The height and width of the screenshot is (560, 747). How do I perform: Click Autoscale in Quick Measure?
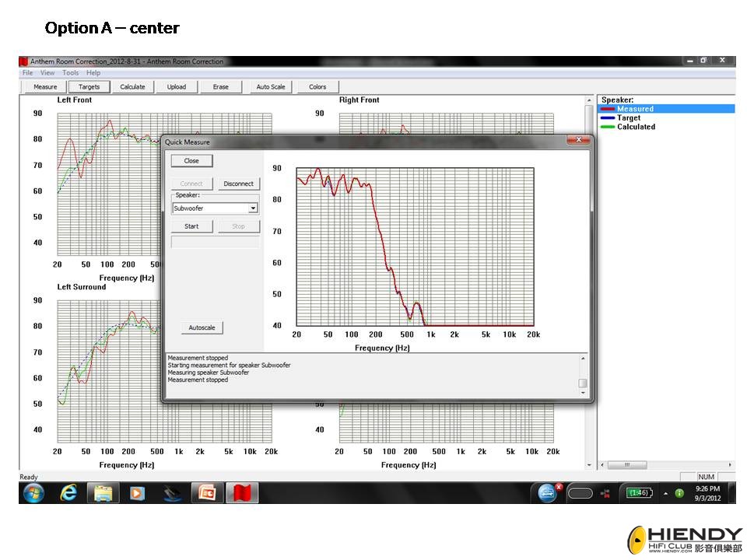pyautogui.click(x=202, y=327)
